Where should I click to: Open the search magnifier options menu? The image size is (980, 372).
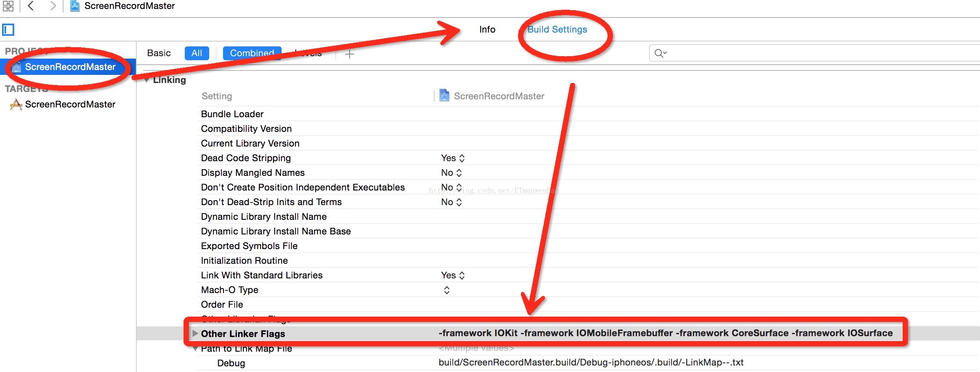pos(660,53)
